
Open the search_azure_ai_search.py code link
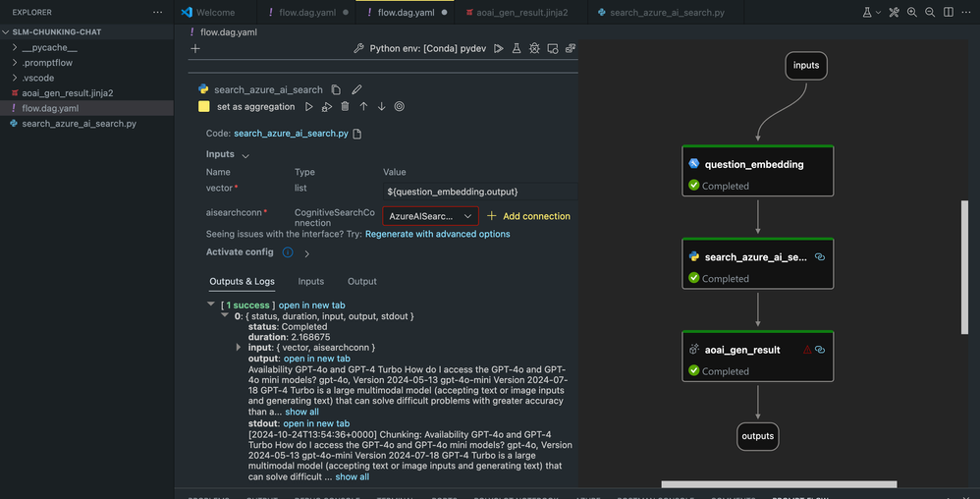[291, 134]
